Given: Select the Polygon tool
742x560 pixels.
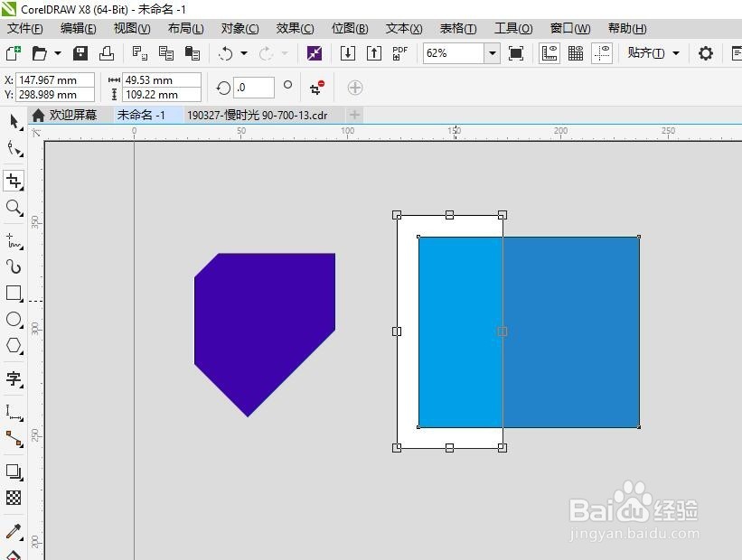Looking at the screenshot, I should (x=14, y=346).
